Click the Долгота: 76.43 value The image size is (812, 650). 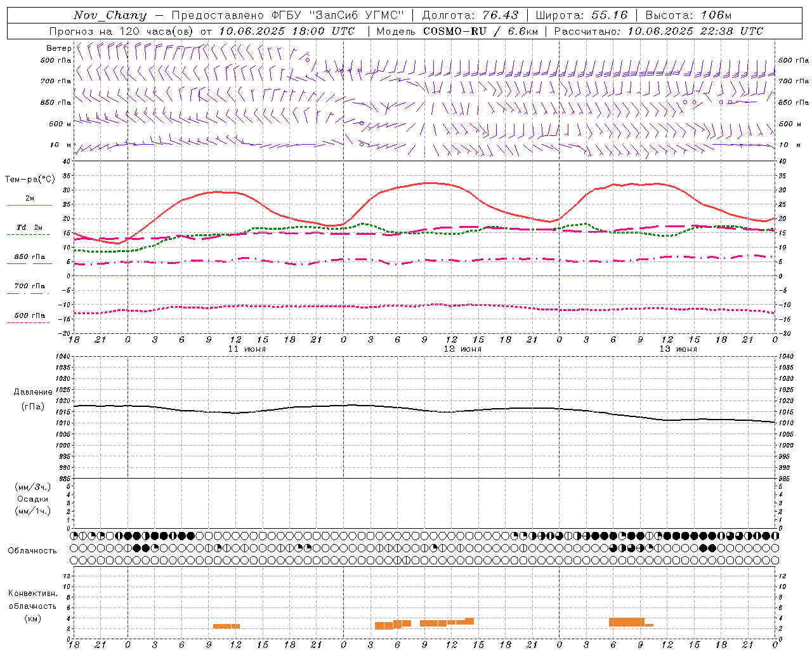pyautogui.click(x=470, y=15)
